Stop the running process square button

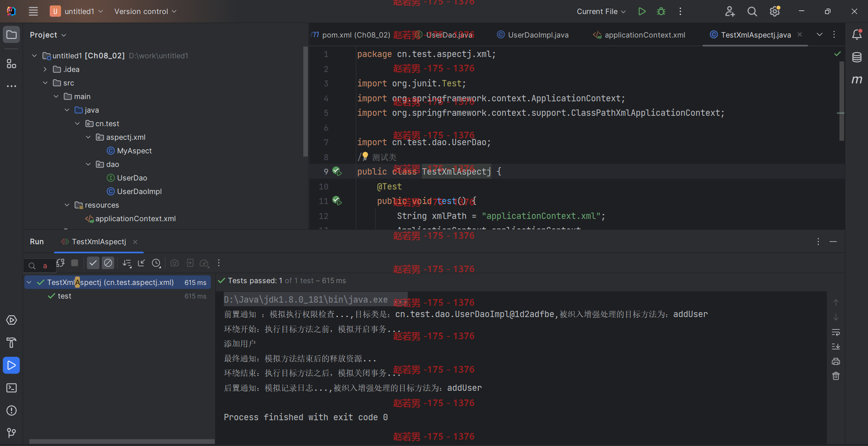(x=75, y=263)
